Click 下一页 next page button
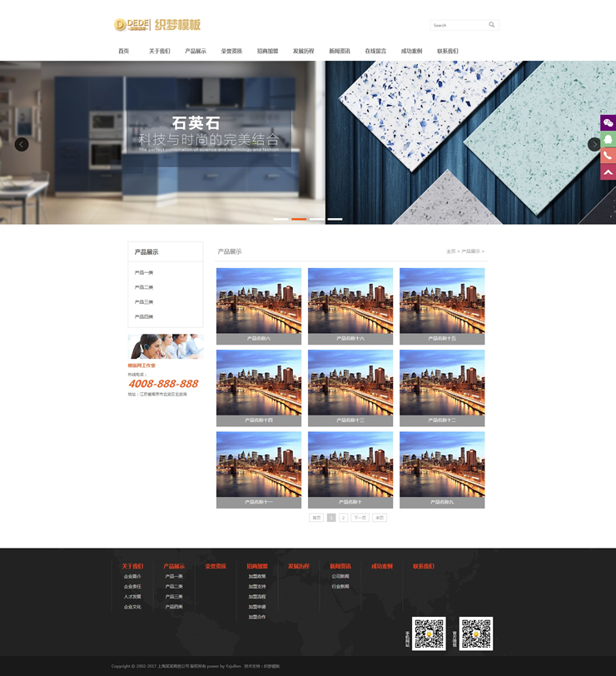The image size is (616, 676). [360, 518]
